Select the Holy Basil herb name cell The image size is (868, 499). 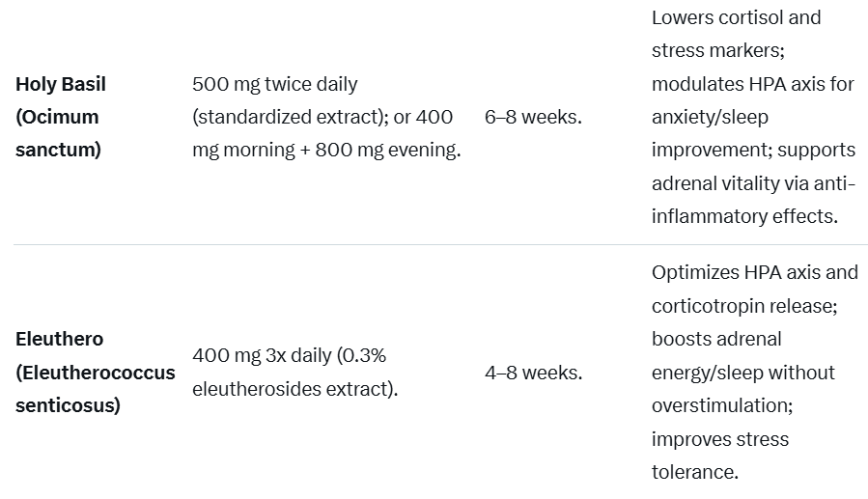click(x=61, y=117)
